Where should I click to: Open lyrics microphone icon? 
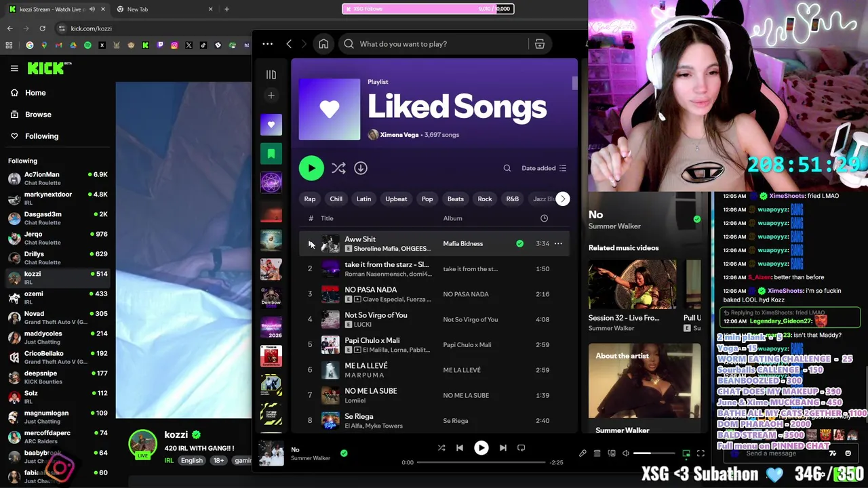tap(583, 453)
